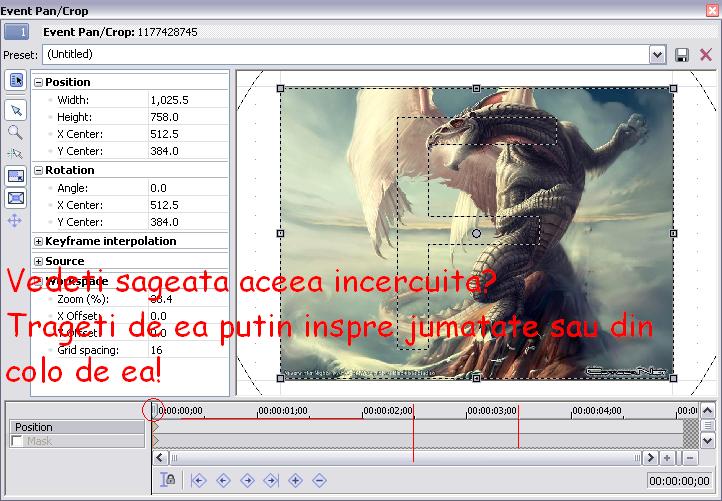The height and width of the screenshot is (501, 722).
Task: Click the 00:00:03;00 mark on the ruler
Action: click(491, 410)
